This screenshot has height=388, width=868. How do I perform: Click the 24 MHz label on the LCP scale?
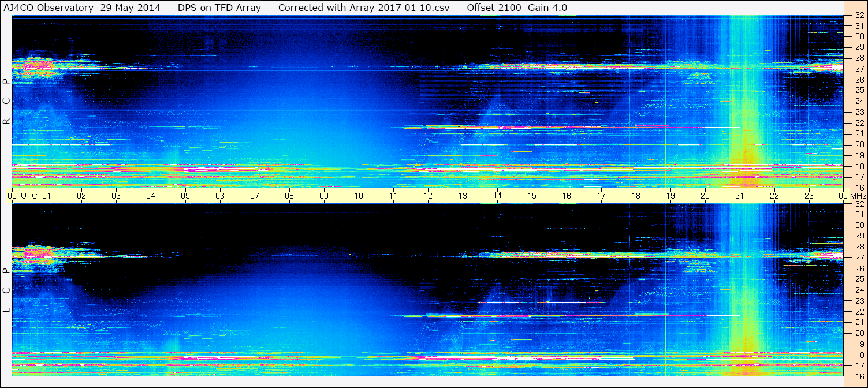859,290
